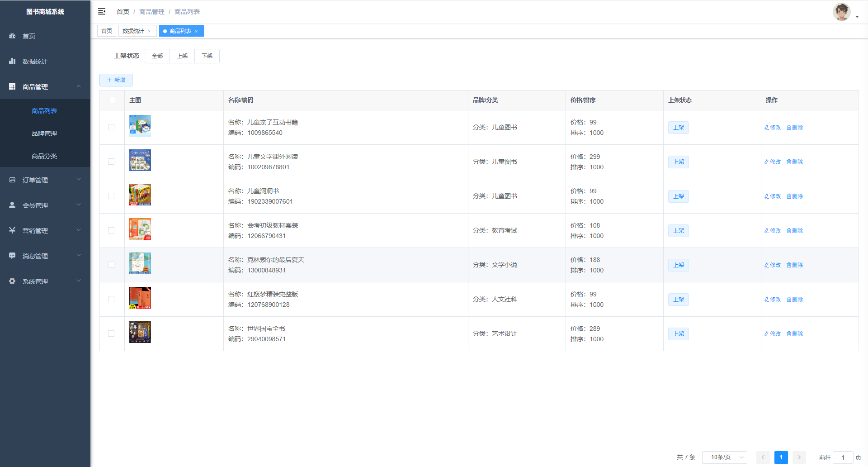Open the 10条/页 page size dropdown
Image resolution: width=868 pixels, height=467 pixels.
724,457
